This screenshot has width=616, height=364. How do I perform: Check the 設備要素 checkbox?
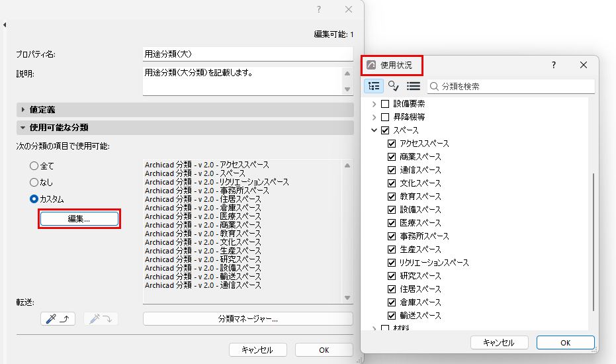click(x=385, y=104)
